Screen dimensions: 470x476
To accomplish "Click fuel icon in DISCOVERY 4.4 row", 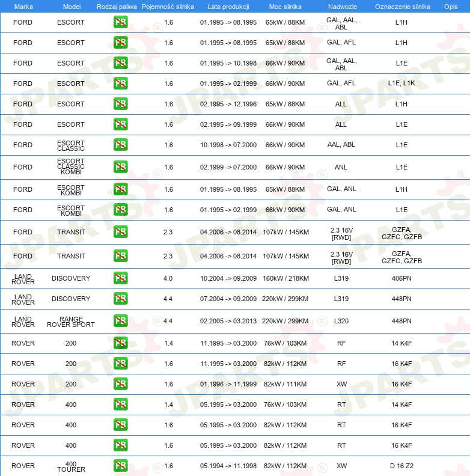I will click(x=121, y=299).
